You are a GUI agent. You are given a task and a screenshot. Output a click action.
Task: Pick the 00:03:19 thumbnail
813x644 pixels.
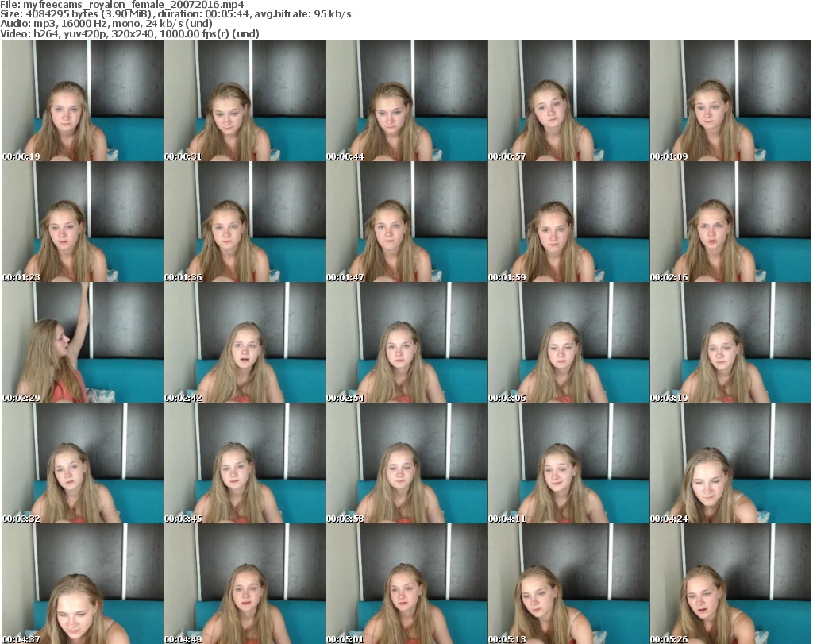730,342
